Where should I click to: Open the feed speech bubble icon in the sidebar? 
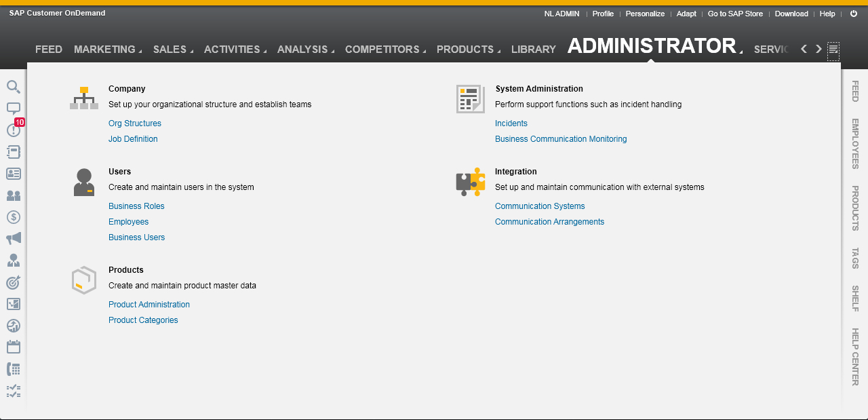[14, 109]
